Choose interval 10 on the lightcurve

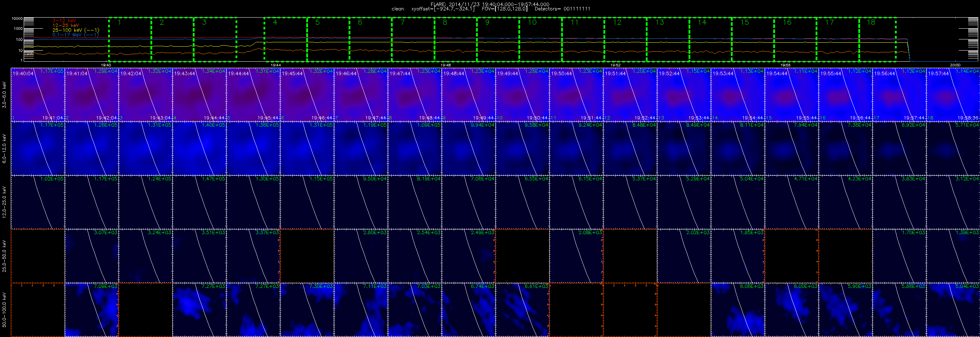coord(541,39)
